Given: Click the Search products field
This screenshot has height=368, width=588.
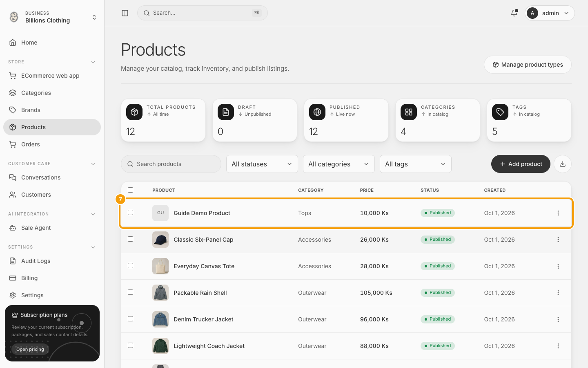Looking at the screenshot, I should pos(171,164).
